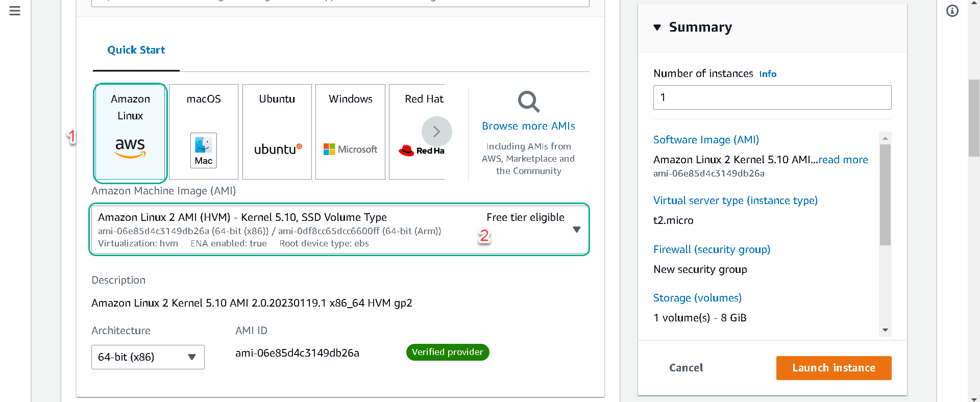Screen dimensions: 980x402
Task: Click the Summary panel scroll down arrow
Action: point(886,330)
